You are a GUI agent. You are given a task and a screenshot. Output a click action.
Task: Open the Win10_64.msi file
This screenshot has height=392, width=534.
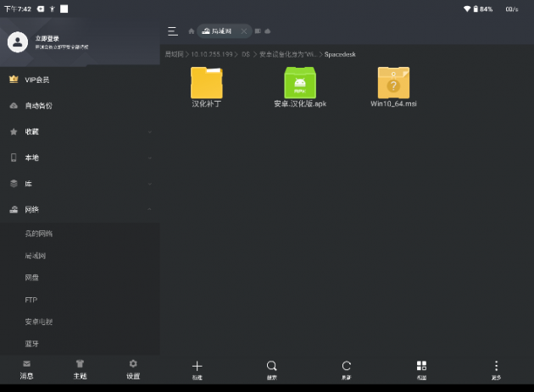point(393,86)
